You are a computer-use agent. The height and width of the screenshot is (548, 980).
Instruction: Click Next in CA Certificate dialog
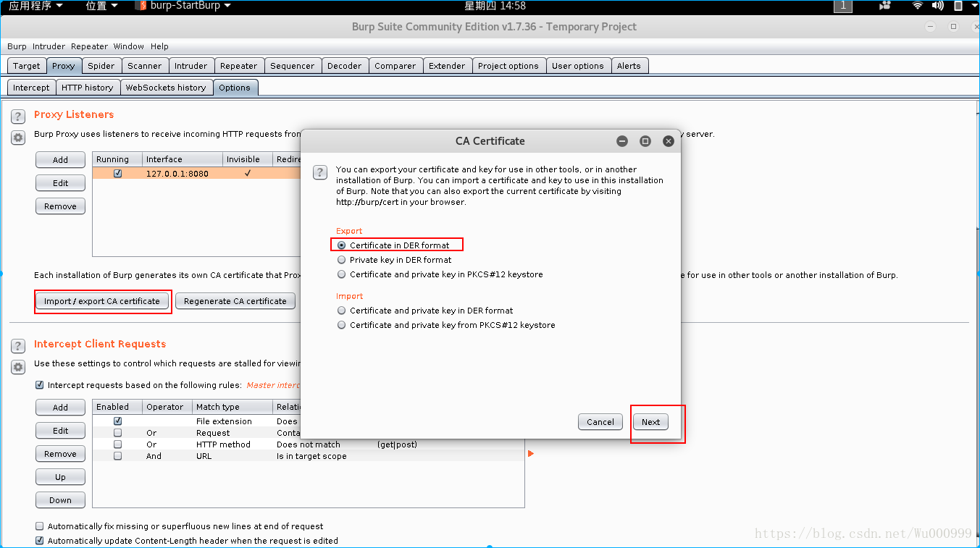(x=650, y=422)
